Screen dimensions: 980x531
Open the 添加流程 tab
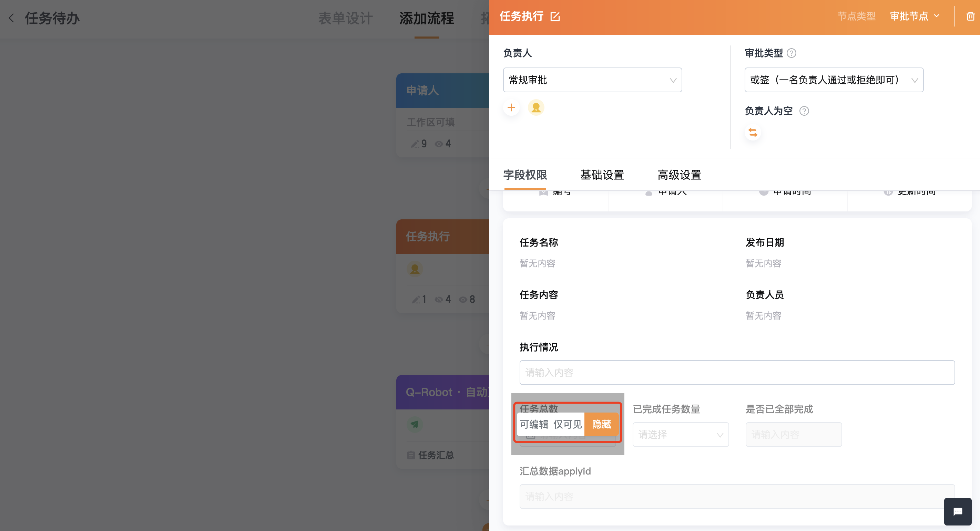point(427,18)
